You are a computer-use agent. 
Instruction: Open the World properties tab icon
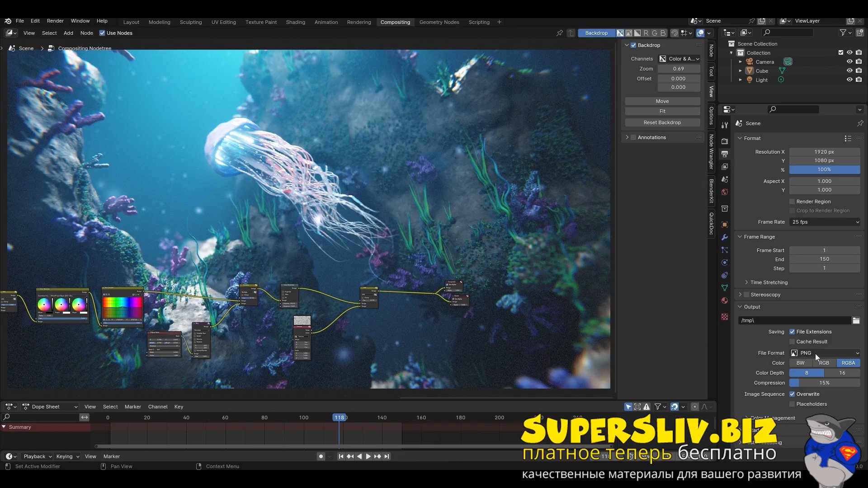click(x=725, y=192)
